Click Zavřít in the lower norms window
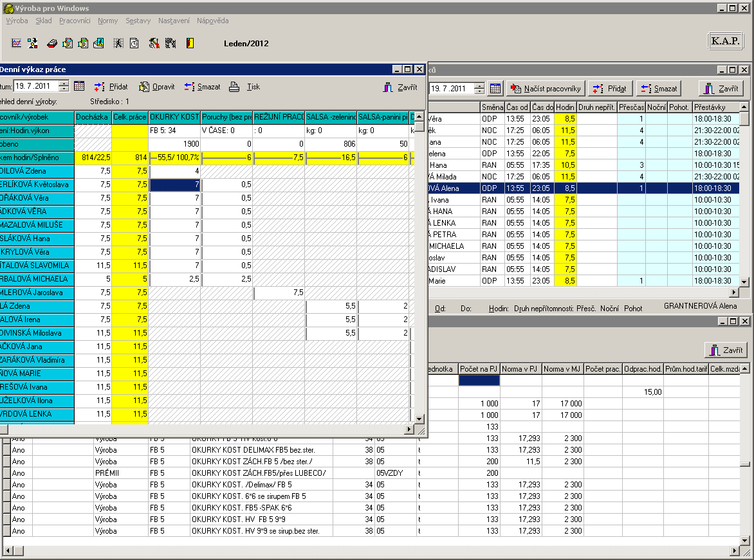Viewport: 754px width, 560px height. pos(726,350)
